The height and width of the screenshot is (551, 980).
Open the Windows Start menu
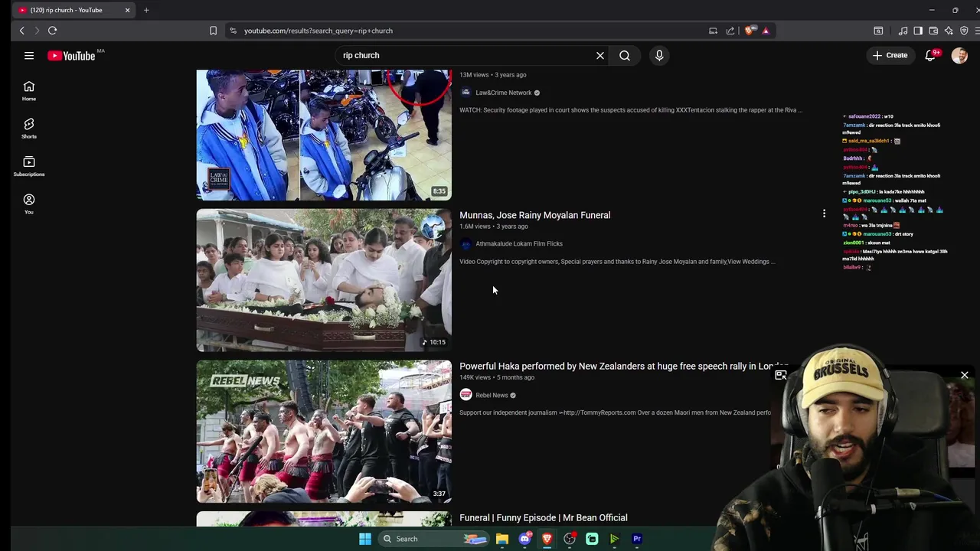(365, 539)
